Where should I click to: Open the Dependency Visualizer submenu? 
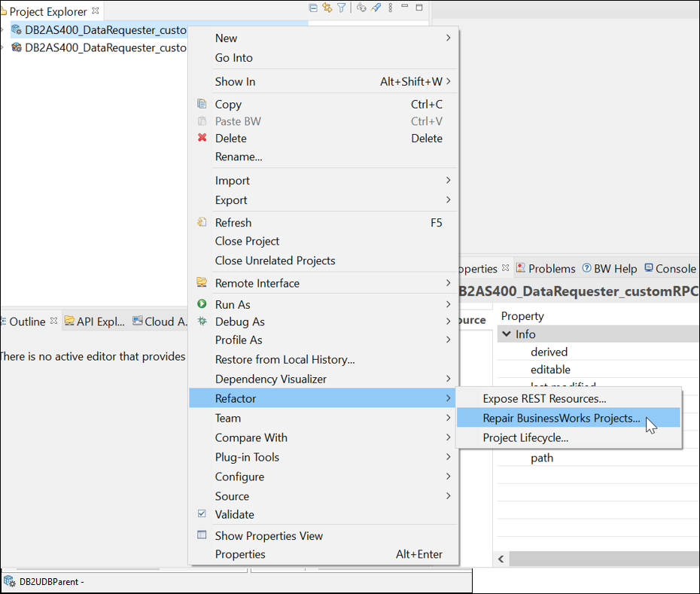[x=324, y=379]
